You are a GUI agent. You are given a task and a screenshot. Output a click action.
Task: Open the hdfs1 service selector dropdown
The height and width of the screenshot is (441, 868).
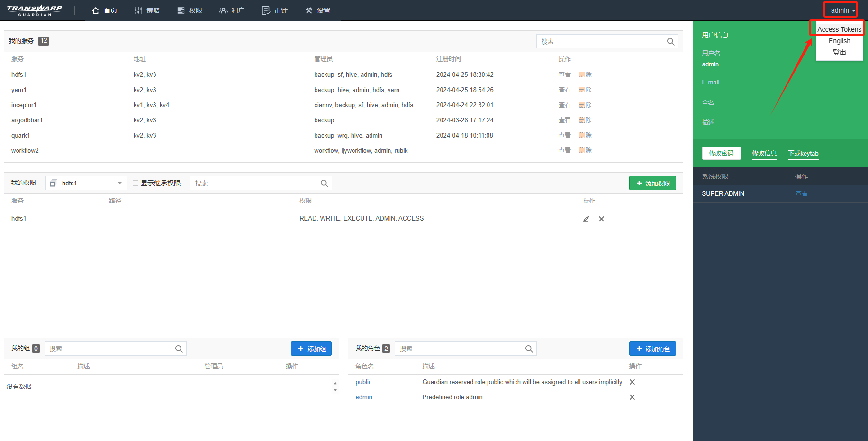point(86,183)
